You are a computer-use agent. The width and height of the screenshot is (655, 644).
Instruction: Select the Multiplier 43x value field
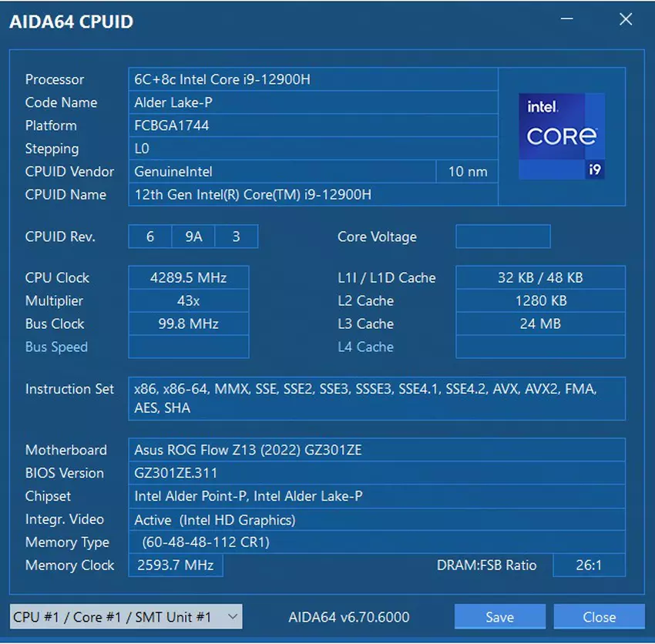(188, 300)
